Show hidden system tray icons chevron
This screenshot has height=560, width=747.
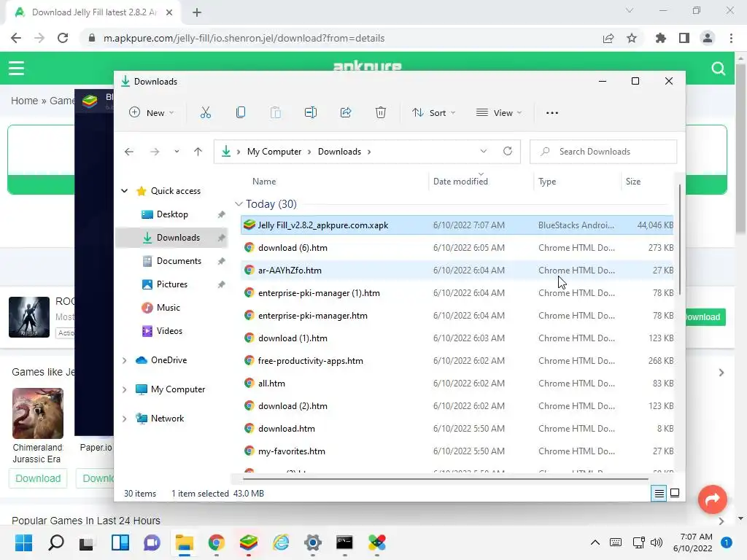tap(595, 542)
